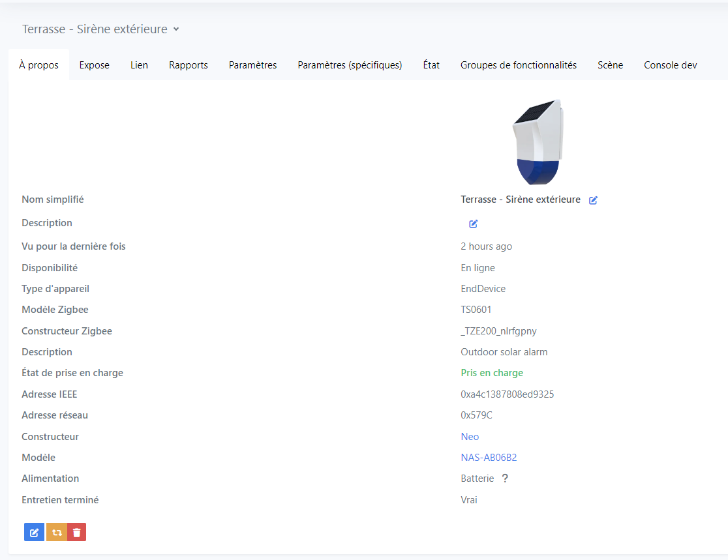Click the orange reconfigure device button

[57, 532]
